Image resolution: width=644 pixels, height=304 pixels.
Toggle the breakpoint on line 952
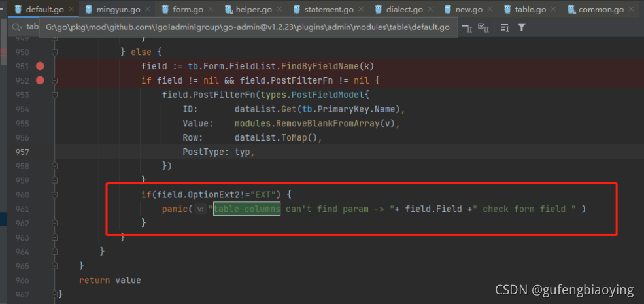tap(40, 80)
